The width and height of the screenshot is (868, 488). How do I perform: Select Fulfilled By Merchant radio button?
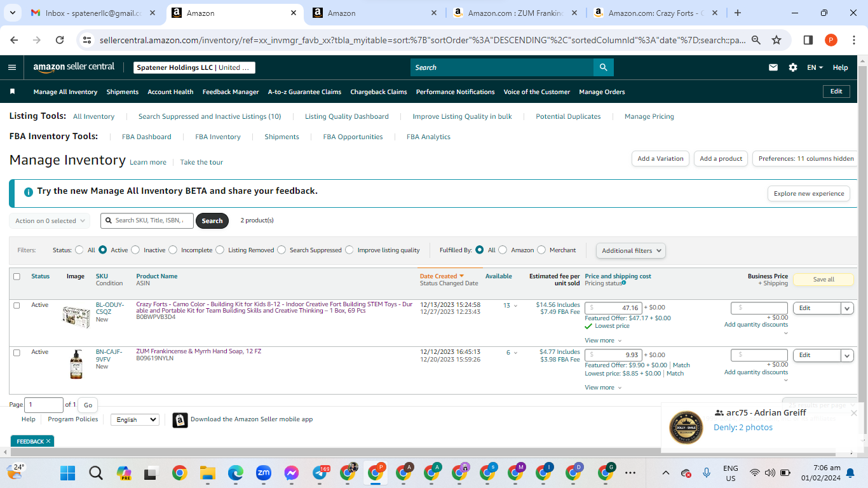(541, 250)
